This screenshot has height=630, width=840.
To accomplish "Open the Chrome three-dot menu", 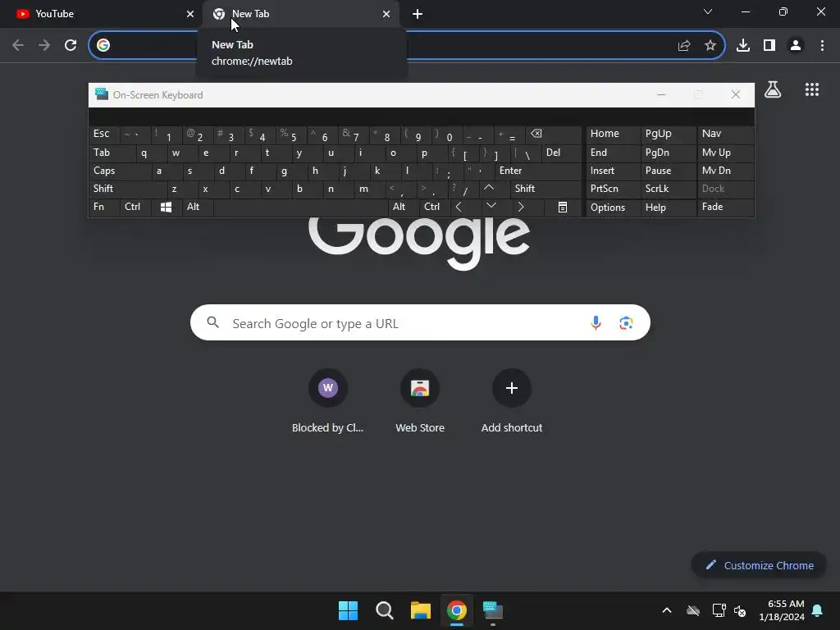I will 822,46.
